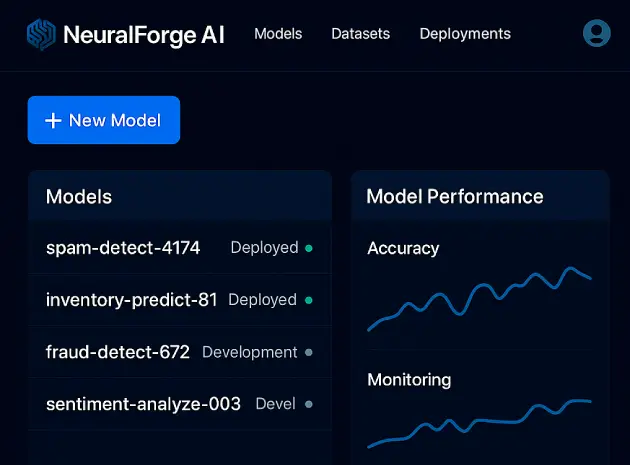Open the sentiment-analyze-003 model

click(180, 404)
